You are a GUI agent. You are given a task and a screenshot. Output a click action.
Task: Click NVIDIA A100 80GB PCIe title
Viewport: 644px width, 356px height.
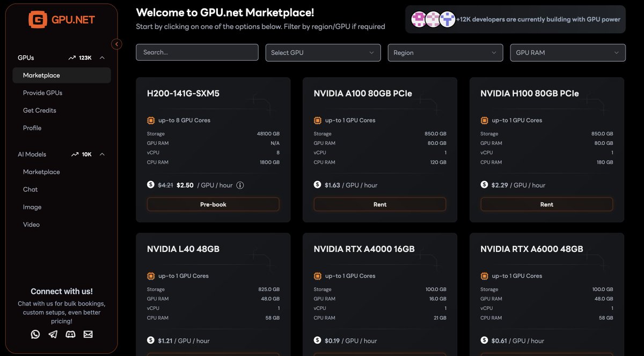[363, 93]
